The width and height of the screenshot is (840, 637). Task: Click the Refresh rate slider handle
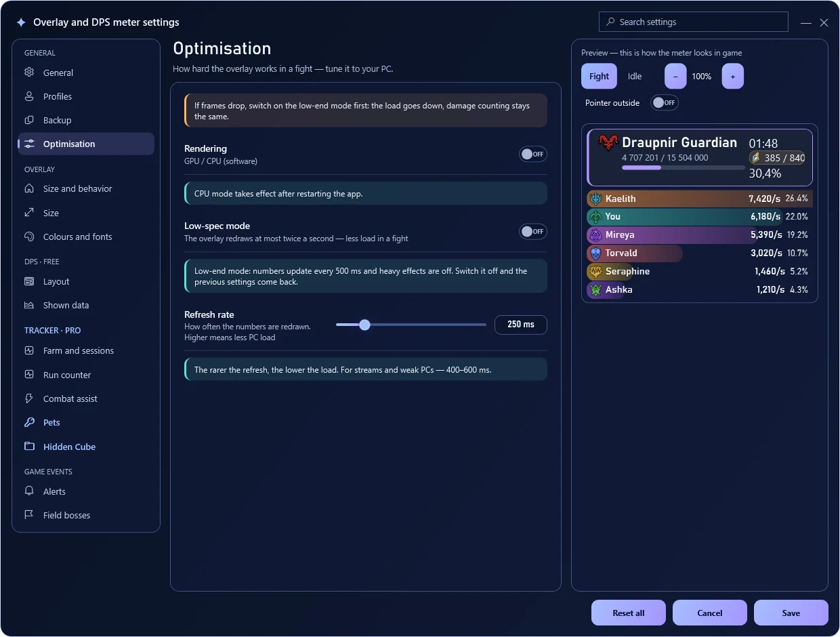pyautogui.click(x=364, y=325)
